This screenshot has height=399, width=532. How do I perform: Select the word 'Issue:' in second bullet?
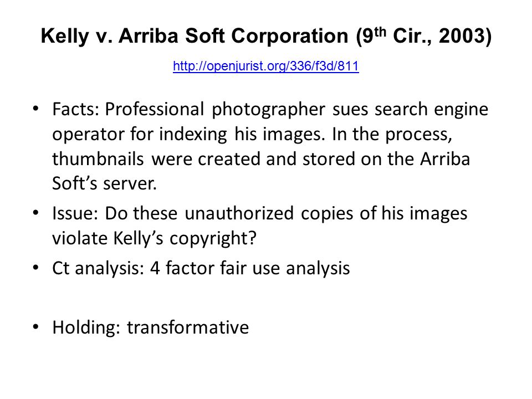pyautogui.click(x=75, y=213)
